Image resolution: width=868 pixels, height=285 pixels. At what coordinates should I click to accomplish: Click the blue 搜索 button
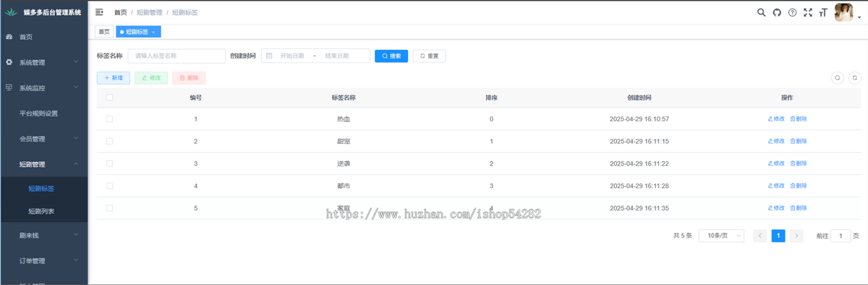(391, 56)
